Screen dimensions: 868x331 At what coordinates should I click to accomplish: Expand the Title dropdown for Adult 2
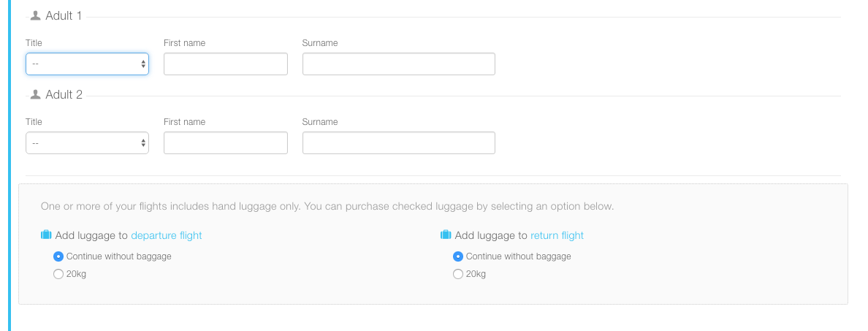[87, 143]
